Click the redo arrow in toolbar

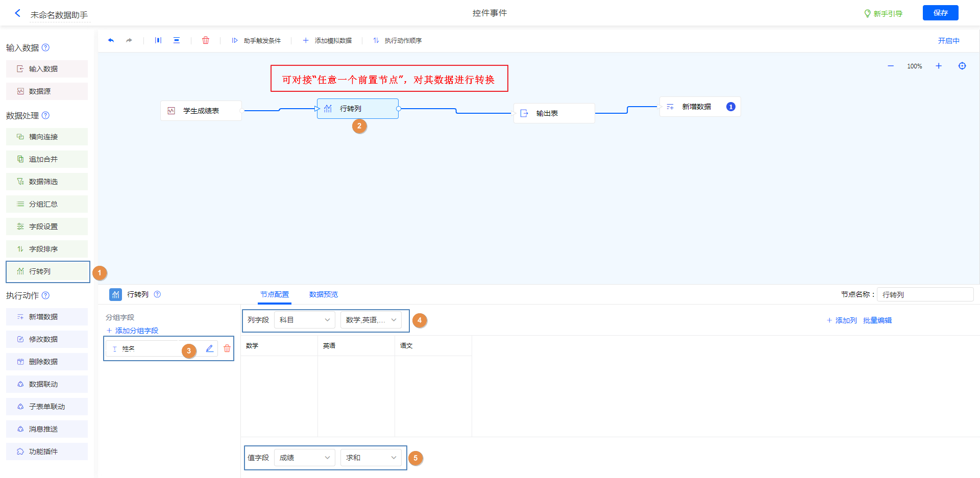tap(129, 40)
